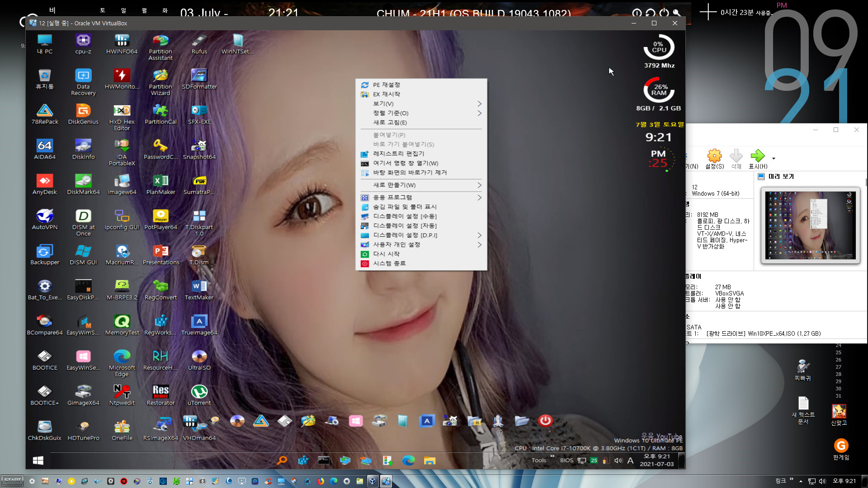Launch Snapshot64 icon
868x488 pixels.
199,150
